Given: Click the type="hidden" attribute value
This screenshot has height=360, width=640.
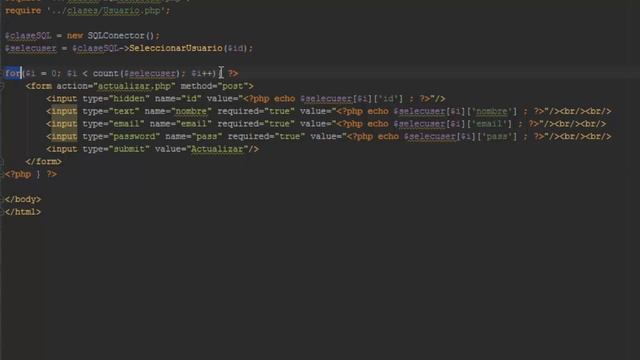Looking at the screenshot, I should point(129,99).
